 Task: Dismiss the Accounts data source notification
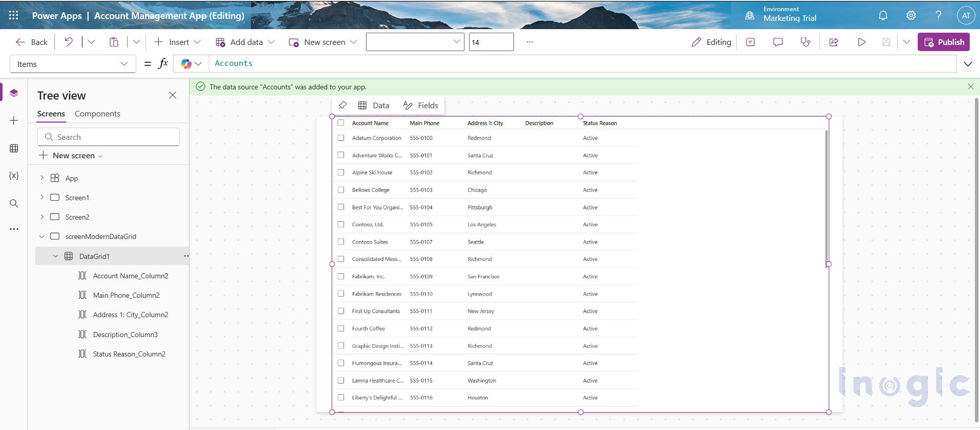971,87
